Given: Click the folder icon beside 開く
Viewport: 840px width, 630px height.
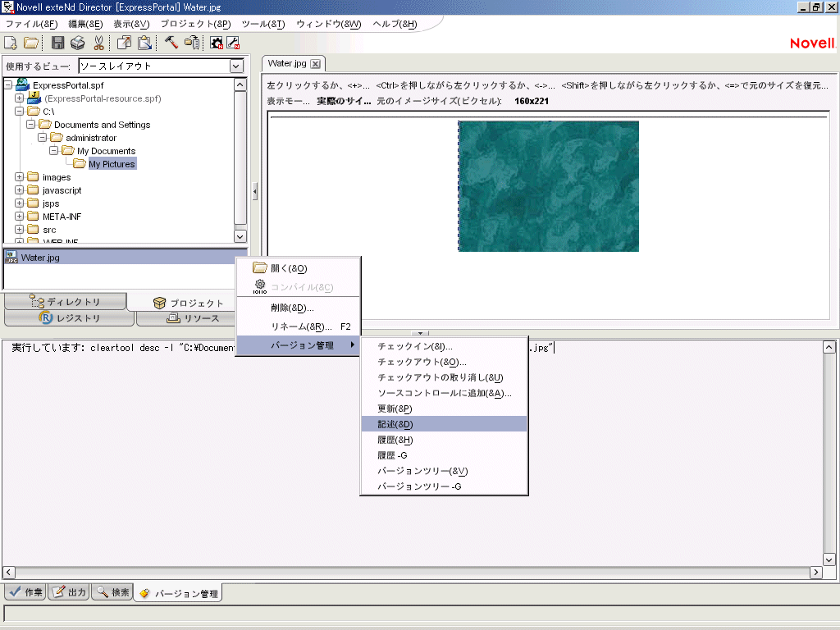Looking at the screenshot, I should point(260,267).
